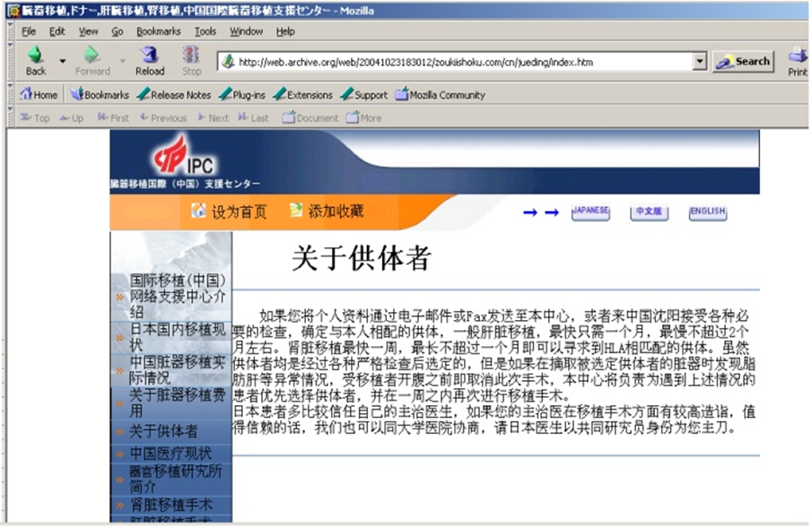This screenshot has width=812, height=528.
Task: Click inside the URL address field
Action: [458, 62]
